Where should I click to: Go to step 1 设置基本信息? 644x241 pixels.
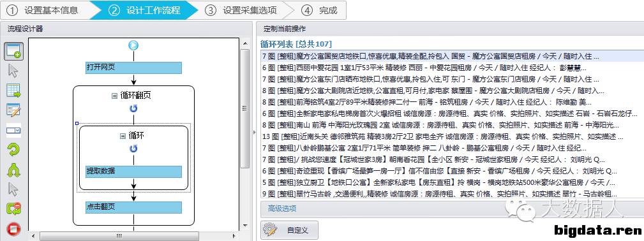click(45, 10)
